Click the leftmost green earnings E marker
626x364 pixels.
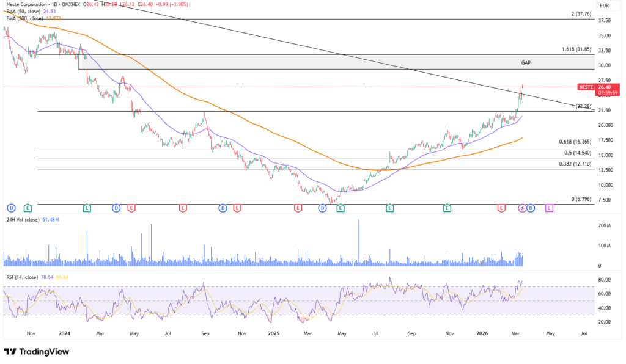coord(28,208)
